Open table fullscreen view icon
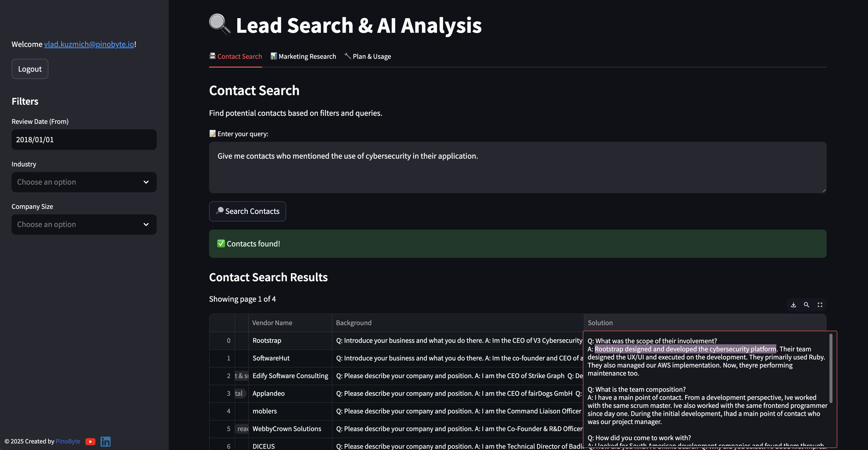Image resolution: width=868 pixels, height=450 pixels. point(820,305)
